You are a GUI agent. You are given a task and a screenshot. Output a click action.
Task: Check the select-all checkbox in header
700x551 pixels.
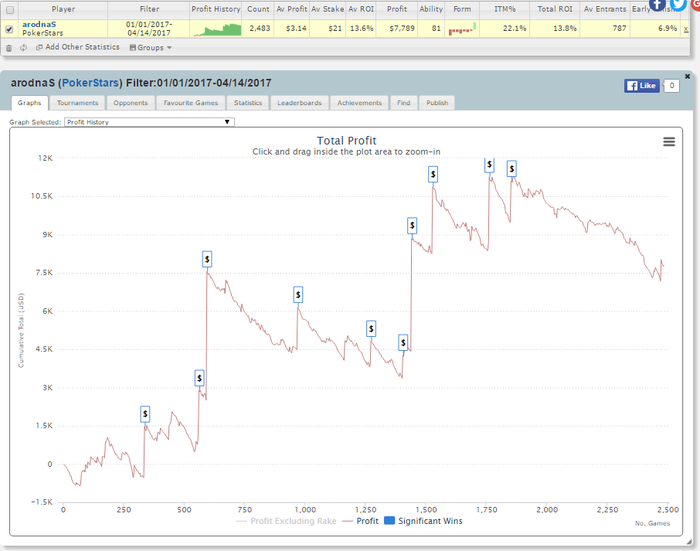(10, 10)
